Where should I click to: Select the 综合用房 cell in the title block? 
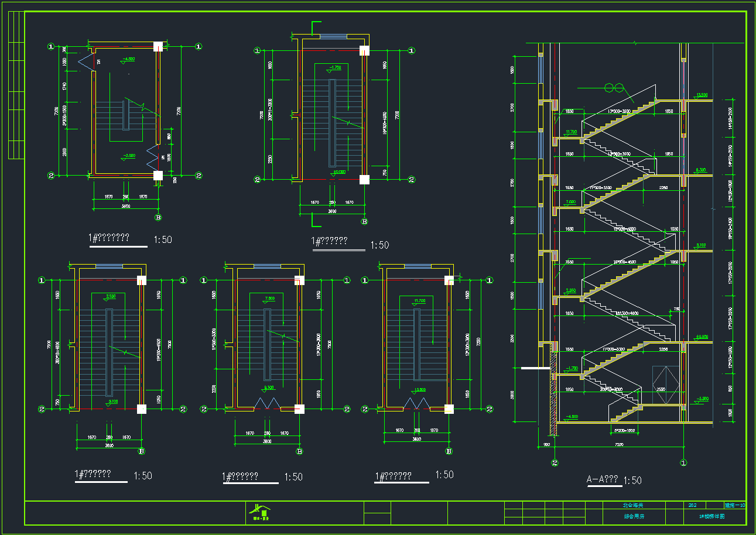(x=634, y=517)
